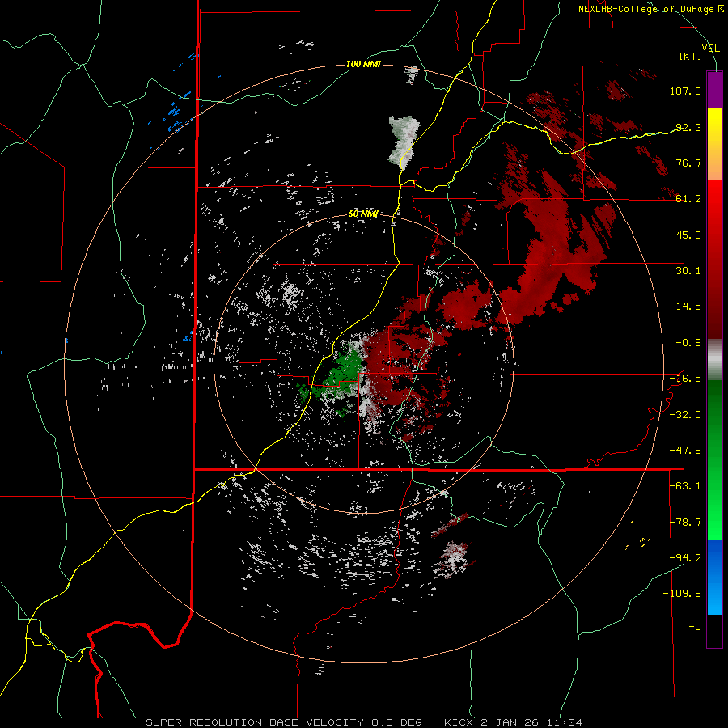
Task: Click the 14.5 legend value
Action: pyautogui.click(x=688, y=307)
